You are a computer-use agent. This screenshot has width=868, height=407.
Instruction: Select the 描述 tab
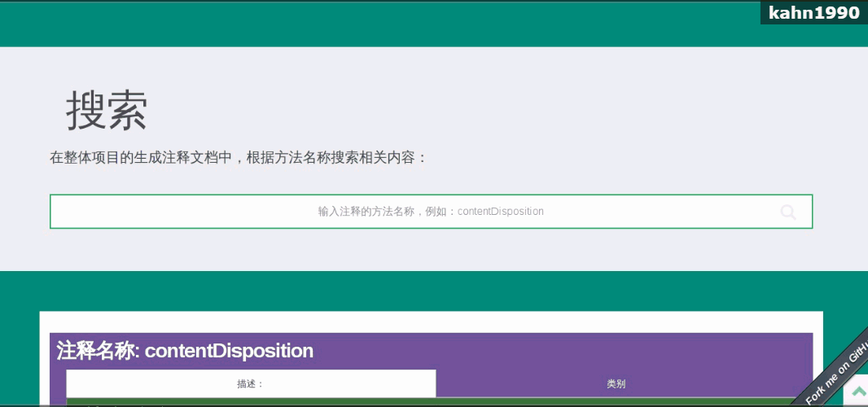251,383
